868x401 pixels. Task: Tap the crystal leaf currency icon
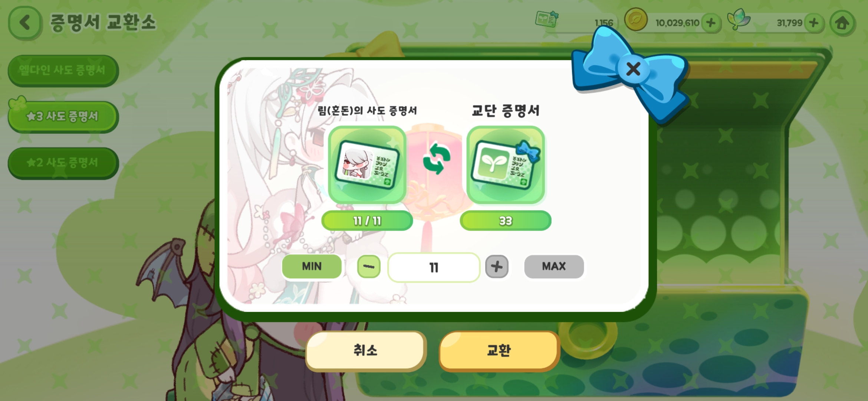pos(739,19)
